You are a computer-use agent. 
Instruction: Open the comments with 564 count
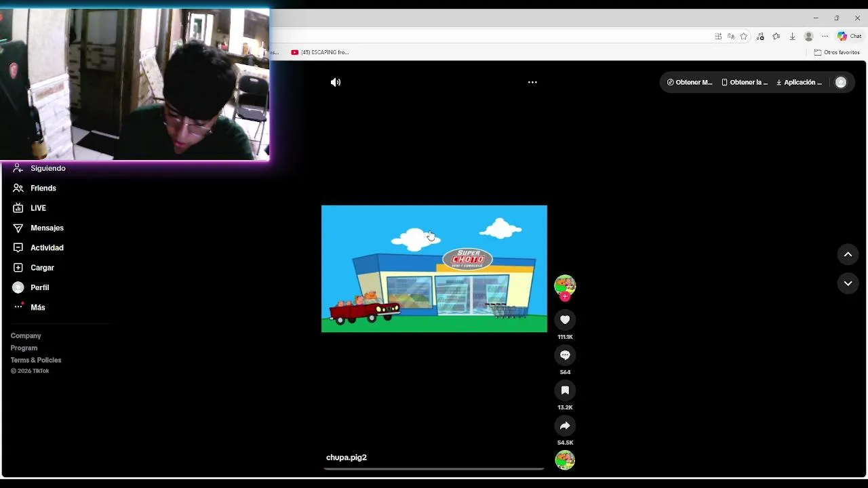coord(565,354)
